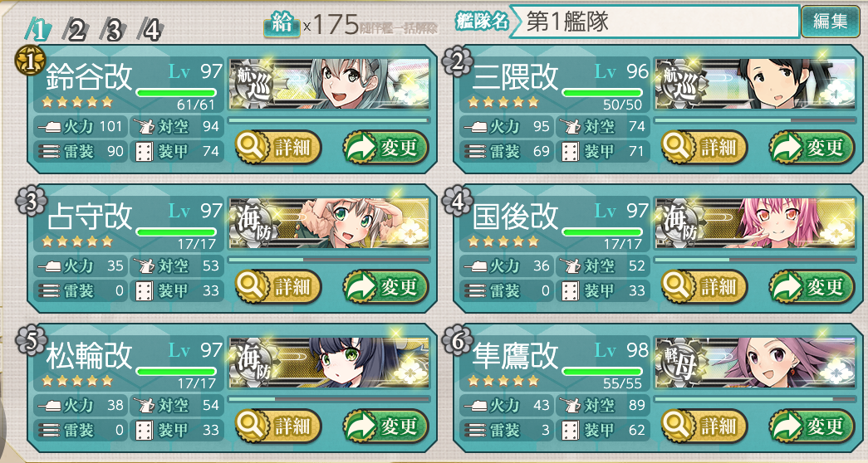Click the 編集 fleet name edit button
The height and width of the screenshot is (463, 868).
830,22
